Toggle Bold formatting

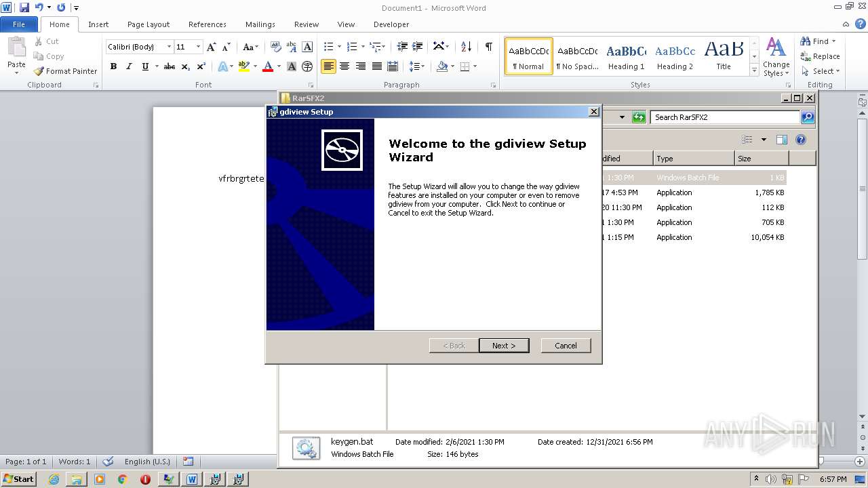pyautogui.click(x=113, y=66)
